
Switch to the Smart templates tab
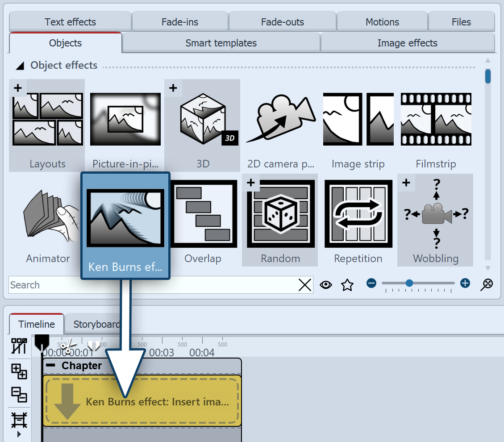coord(221,43)
